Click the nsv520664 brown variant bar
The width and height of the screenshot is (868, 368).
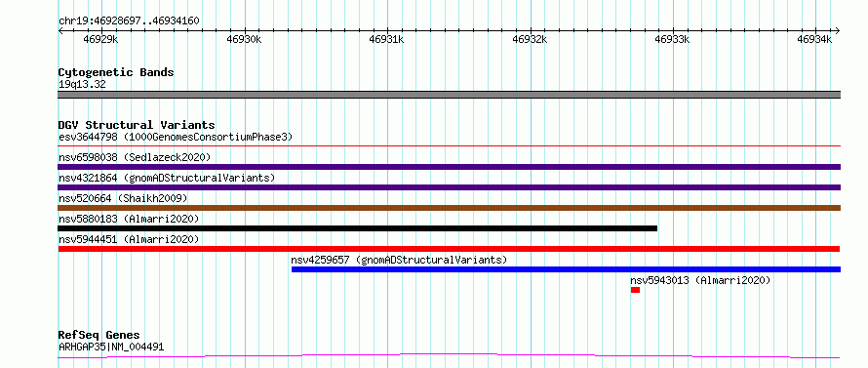pos(449,208)
